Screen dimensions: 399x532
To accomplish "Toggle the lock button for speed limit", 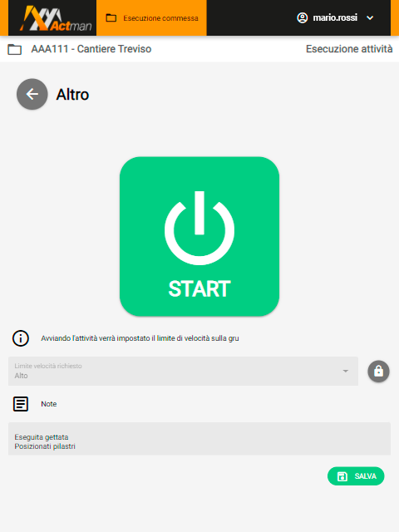I will [379, 372].
